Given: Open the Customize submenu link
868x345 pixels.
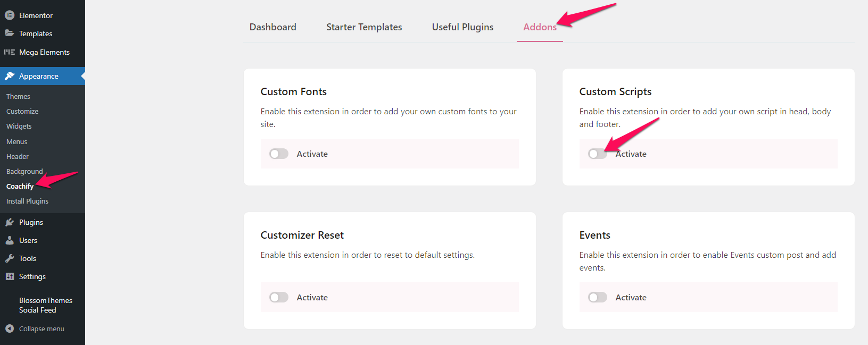Looking at the screenshot, I should (x=22, y=111).
